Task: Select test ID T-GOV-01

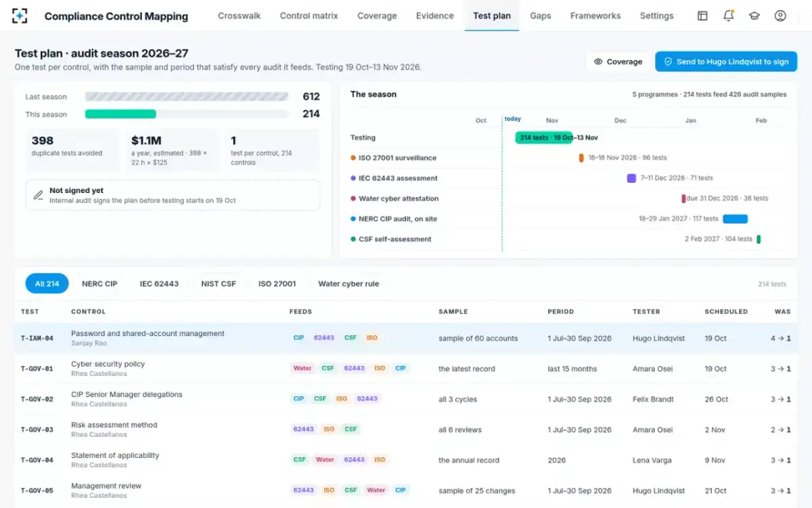Action: point(37,369)
